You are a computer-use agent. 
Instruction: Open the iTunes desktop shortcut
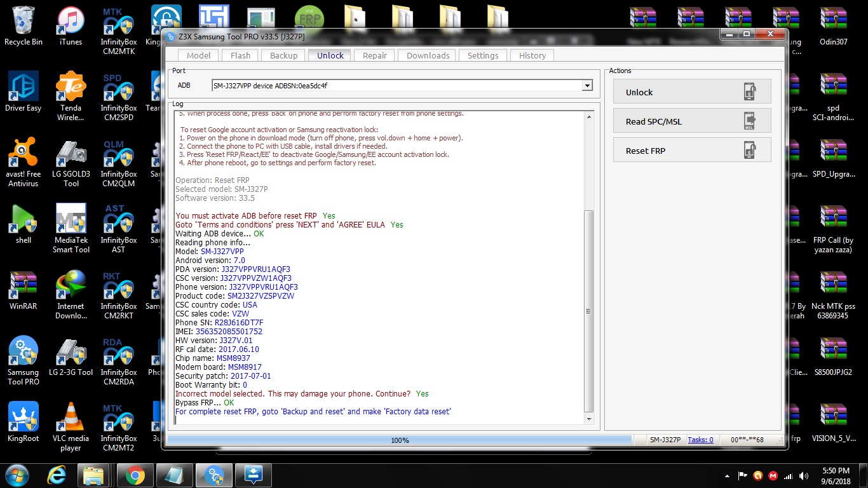coord(71,27)
